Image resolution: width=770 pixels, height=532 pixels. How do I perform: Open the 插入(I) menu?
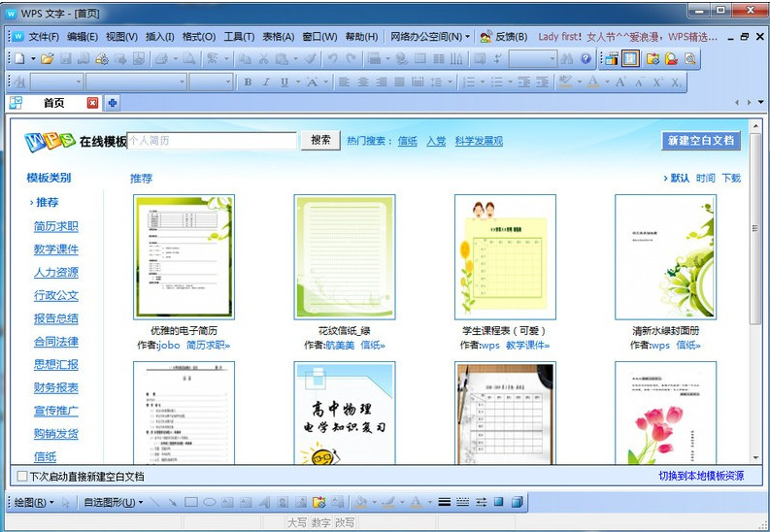coord(160,37)
